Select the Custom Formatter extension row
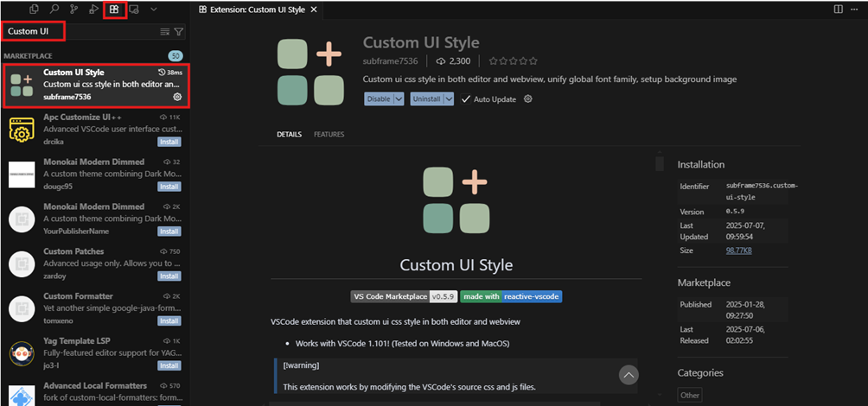Viewport: 868px width, 406px height. (x=94, y=308)
